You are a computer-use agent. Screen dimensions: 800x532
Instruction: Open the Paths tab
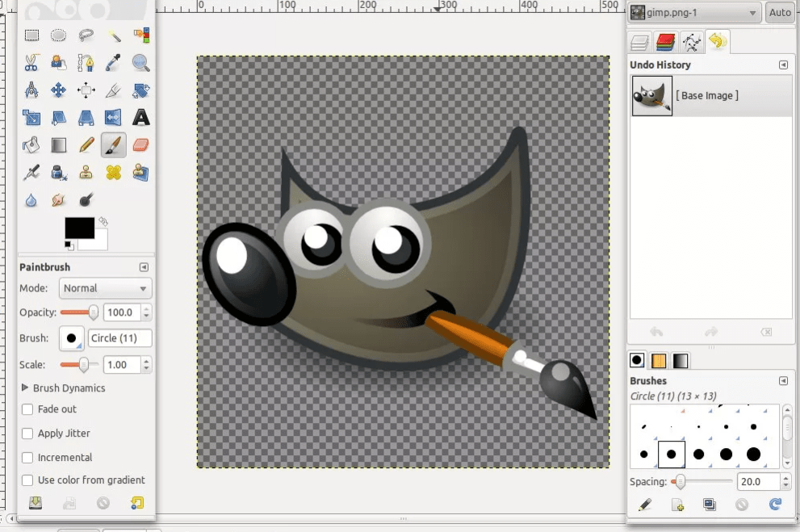pos(692,41)
